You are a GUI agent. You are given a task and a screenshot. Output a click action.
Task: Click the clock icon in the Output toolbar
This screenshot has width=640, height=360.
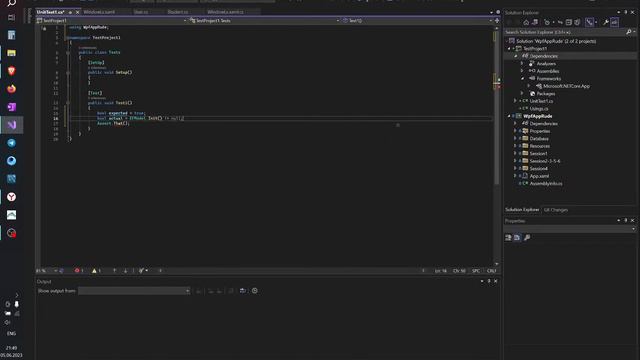tap(255, 291)
